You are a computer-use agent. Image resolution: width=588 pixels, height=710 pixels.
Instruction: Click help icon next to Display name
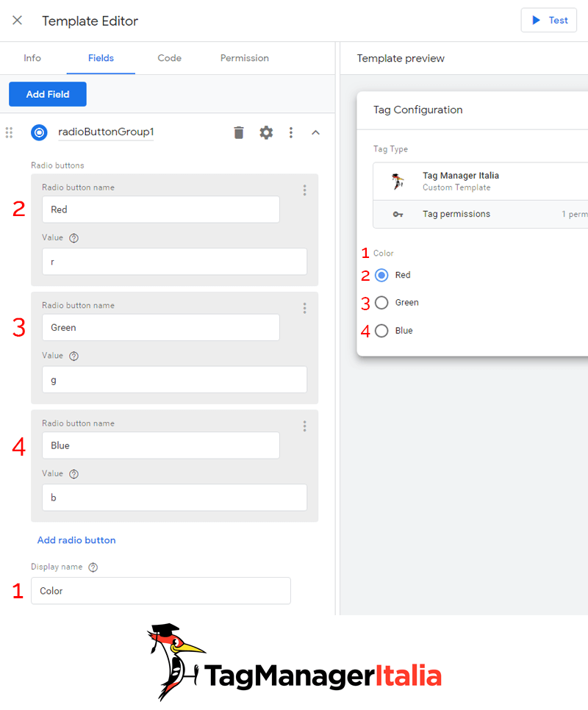tap(93, 567)
